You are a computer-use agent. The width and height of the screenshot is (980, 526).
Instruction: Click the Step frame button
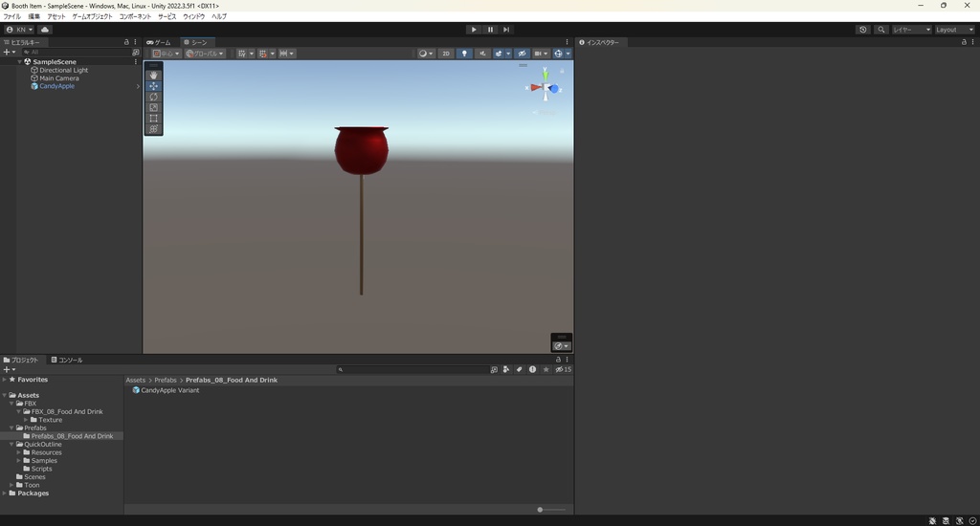pyautogui.click(x=506, y=30)
